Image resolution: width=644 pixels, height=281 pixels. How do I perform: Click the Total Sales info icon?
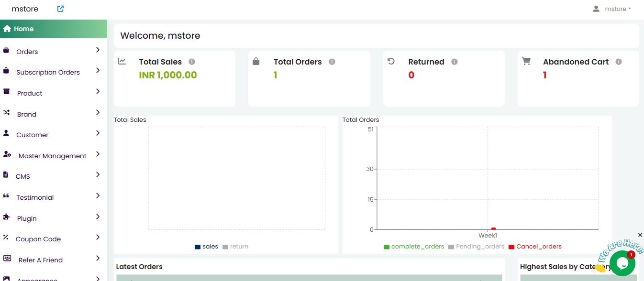click(192, 62)
